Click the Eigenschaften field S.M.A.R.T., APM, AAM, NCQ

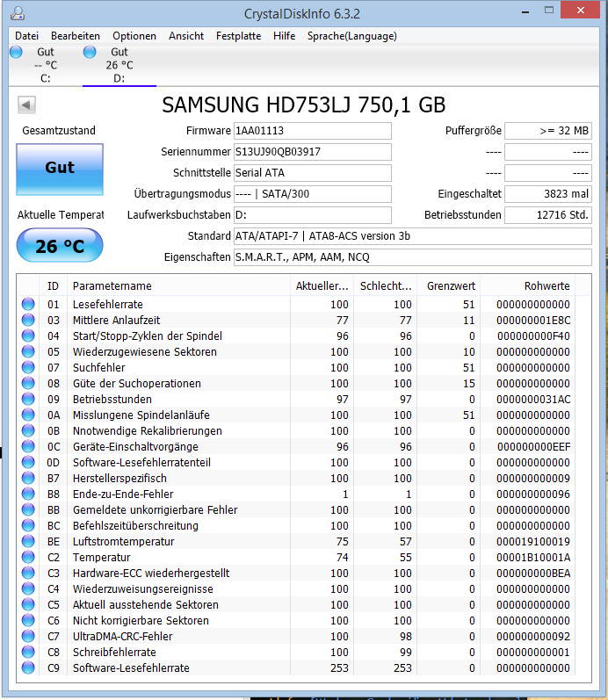point(413,257)
